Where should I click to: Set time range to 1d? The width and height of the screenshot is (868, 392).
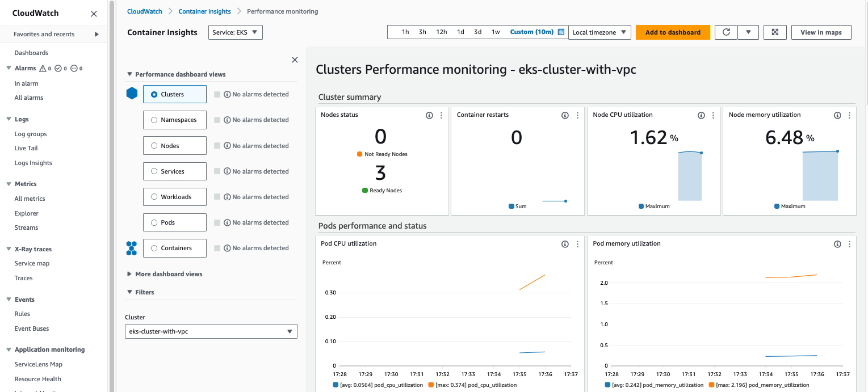(x=460, y=32)
